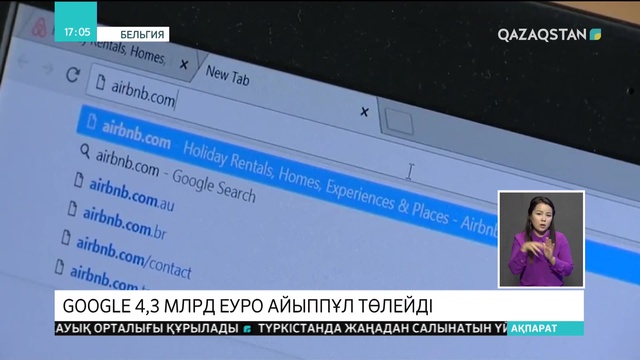Click the sign language interpreter inset
This screenshot has width=640, height=360.
(x=541, y=239)
